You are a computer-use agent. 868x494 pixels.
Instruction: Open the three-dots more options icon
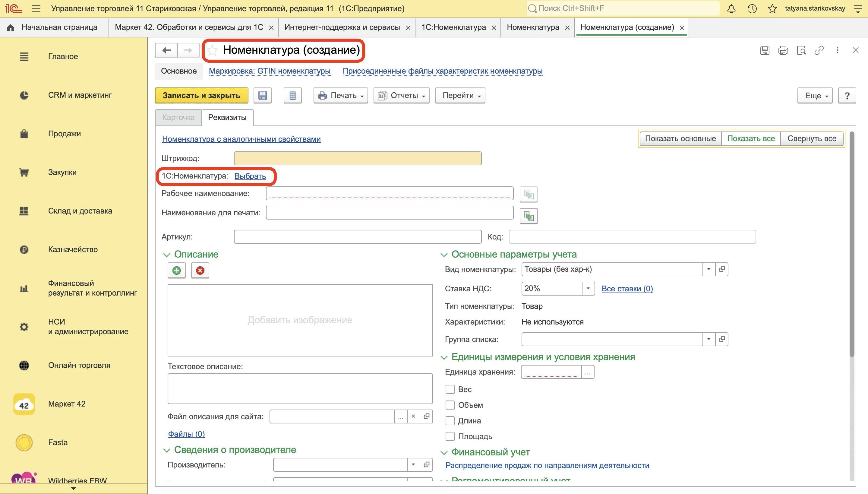[837, 50]
